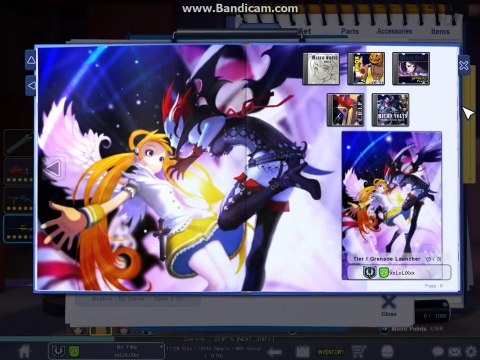This screenshot has width=480, height=360.
Task: Go to lobby with the home icon
Action: tap(25, 351)
